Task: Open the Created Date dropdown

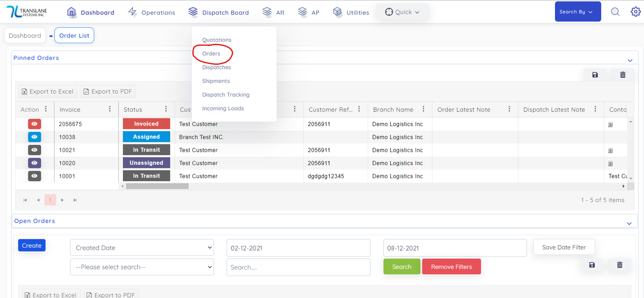Action: [x=142, y=248]
